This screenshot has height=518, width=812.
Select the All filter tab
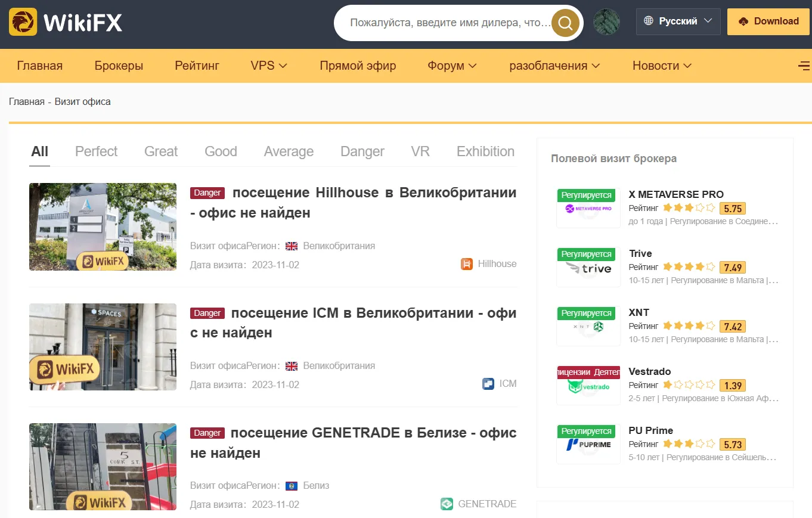[x=39, y=151]
